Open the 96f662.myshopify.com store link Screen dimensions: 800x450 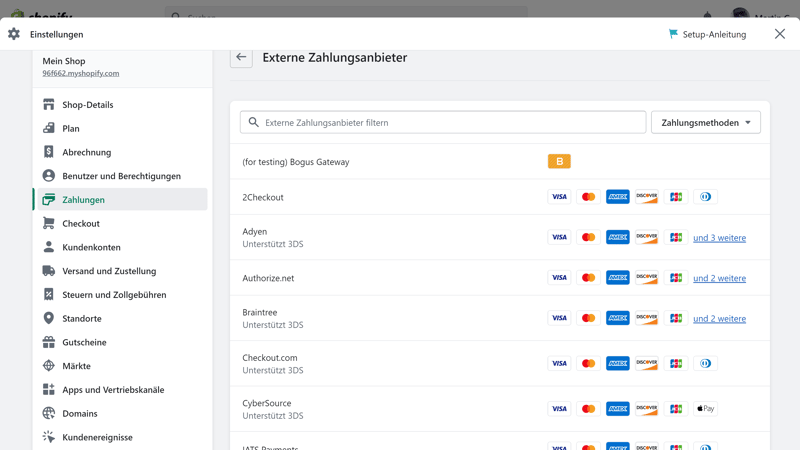(80, 73)
